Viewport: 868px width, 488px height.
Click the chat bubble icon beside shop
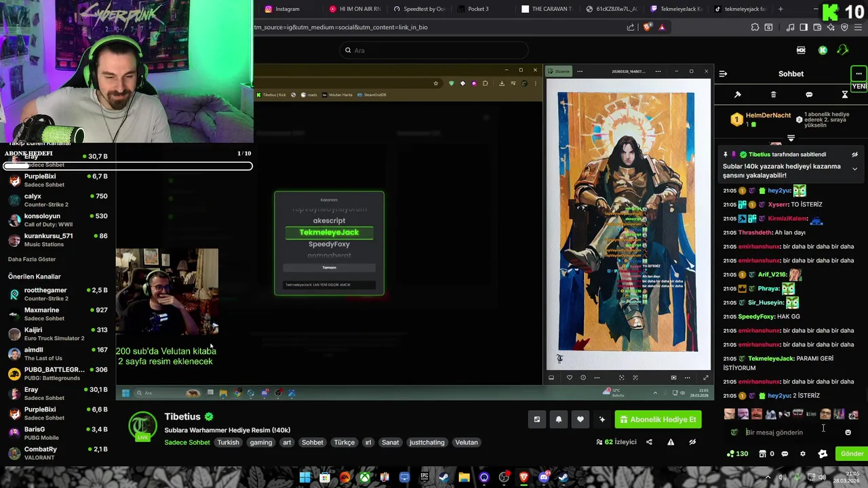[x=785, y=454]
